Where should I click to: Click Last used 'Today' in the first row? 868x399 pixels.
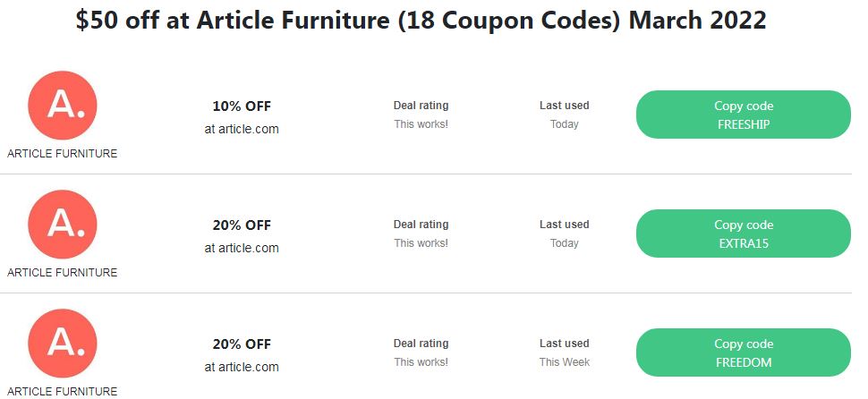[564, 124]
